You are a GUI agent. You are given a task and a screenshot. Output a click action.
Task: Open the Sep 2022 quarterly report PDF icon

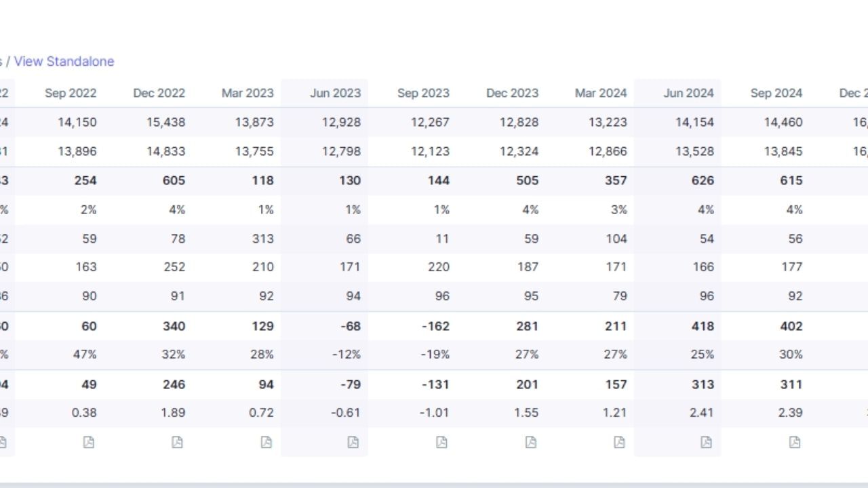(89, 442)
